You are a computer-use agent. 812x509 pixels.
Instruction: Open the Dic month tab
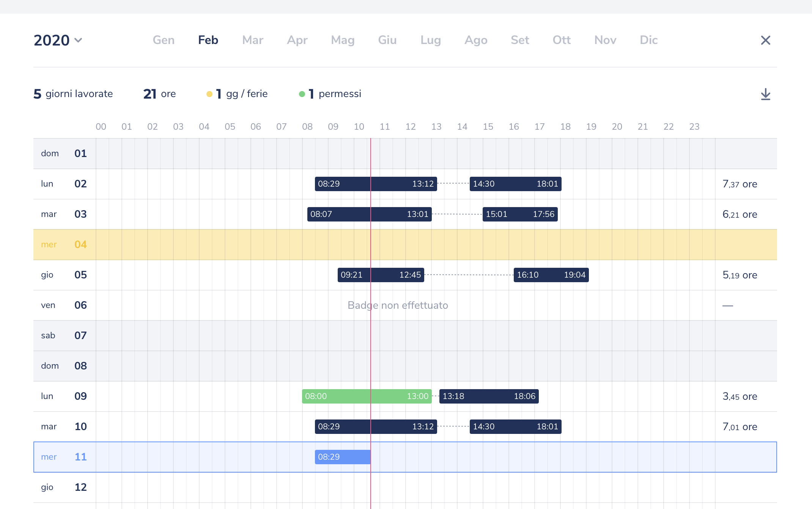pos(648,40)
